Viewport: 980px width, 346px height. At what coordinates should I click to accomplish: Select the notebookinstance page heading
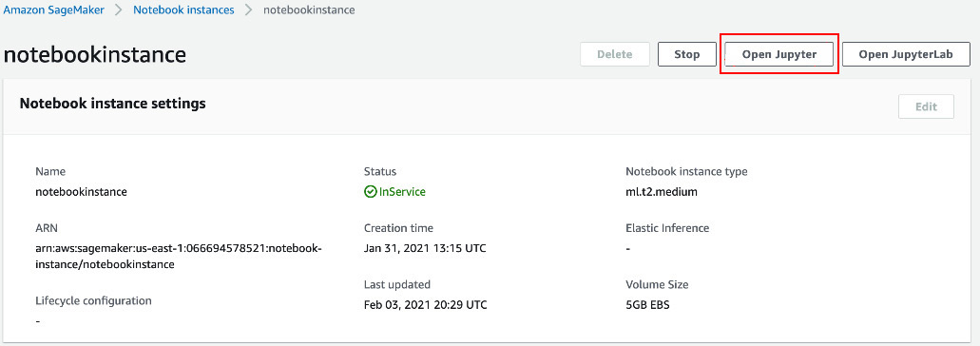click(95, 54)
